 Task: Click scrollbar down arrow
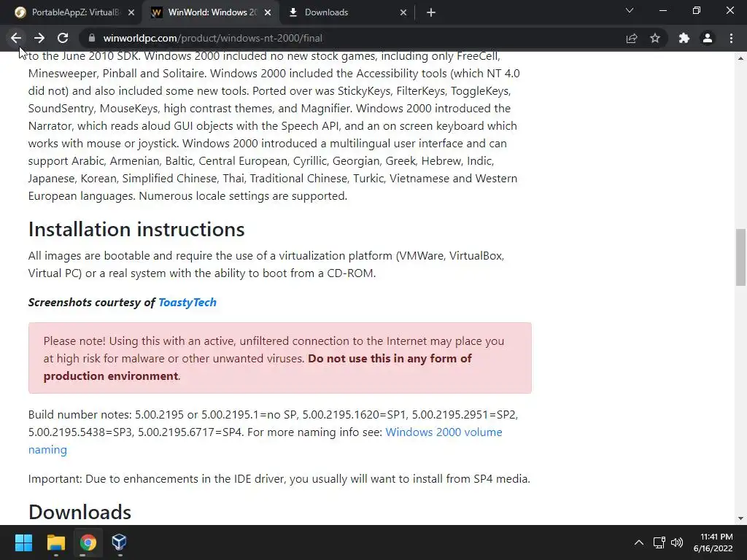740,518
